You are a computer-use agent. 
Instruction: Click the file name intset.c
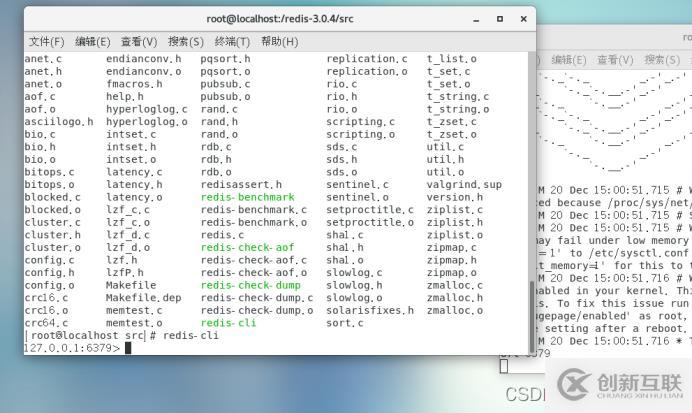point(131,134)
